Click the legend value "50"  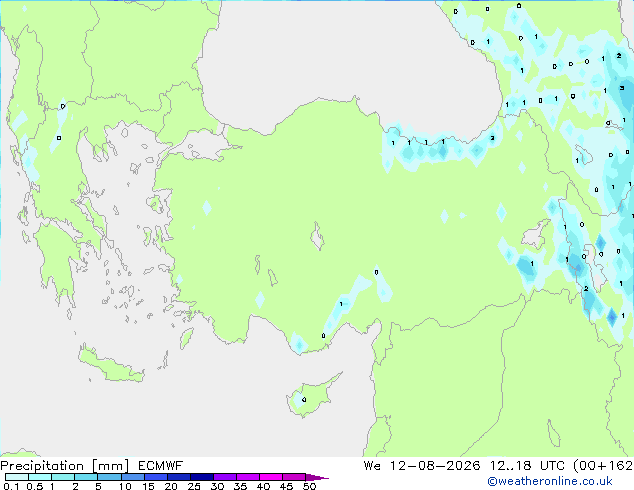click(309, 486)
